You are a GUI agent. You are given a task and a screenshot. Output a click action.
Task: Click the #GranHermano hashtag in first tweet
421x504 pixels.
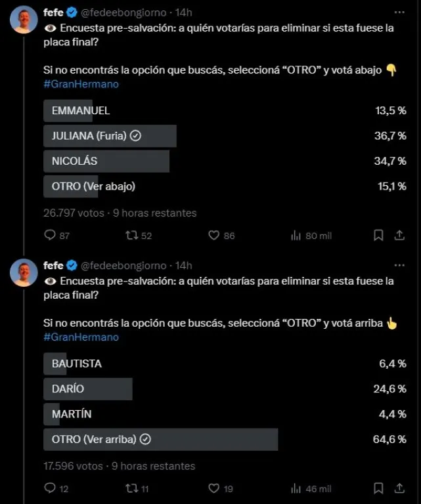tap(81, 84)
